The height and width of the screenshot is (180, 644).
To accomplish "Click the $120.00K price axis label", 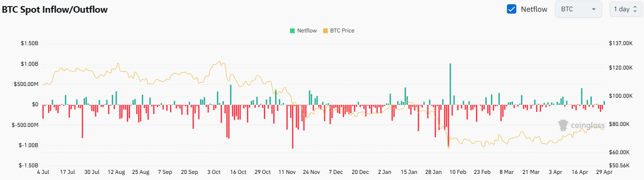I will (x=621, y=68).
